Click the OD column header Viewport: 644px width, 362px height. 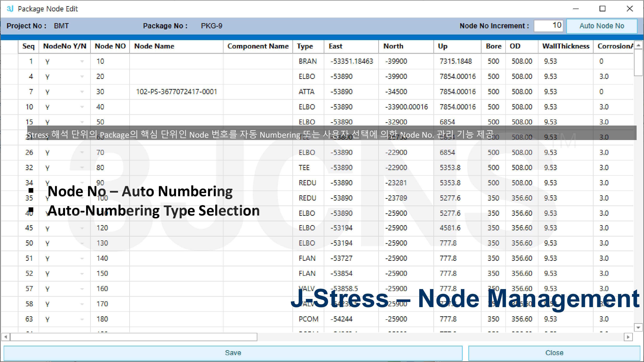click(522, 47)
